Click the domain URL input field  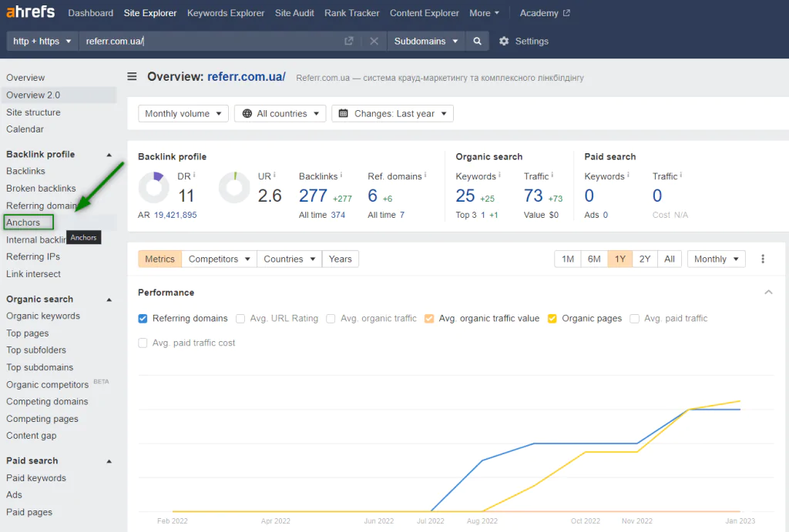click(x=211, y=42)
